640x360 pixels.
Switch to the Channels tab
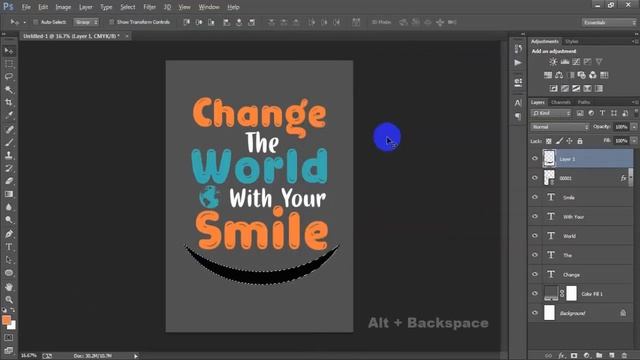(x=560, y=102)
